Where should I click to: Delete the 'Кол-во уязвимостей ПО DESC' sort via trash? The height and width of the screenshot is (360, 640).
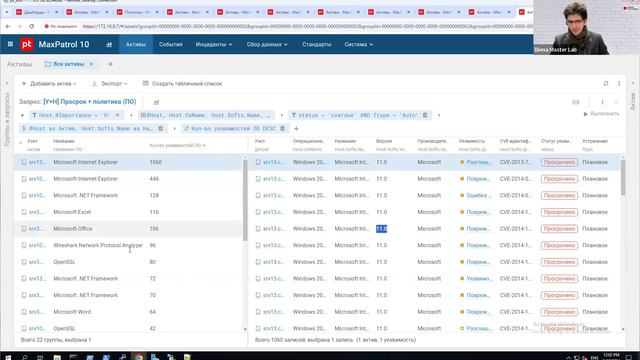(x=282, y=129)
